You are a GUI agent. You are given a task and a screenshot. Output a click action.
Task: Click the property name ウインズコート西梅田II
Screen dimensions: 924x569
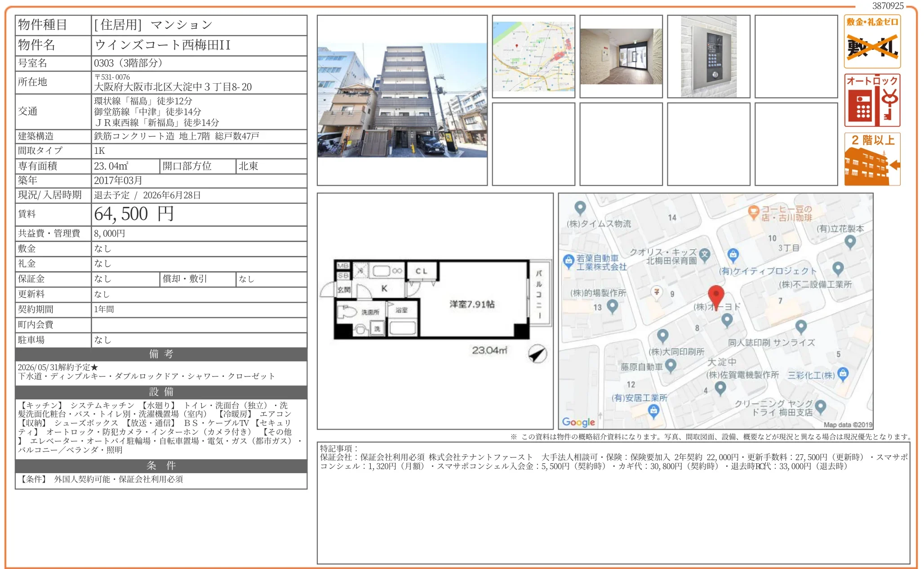tap(162, 45)
